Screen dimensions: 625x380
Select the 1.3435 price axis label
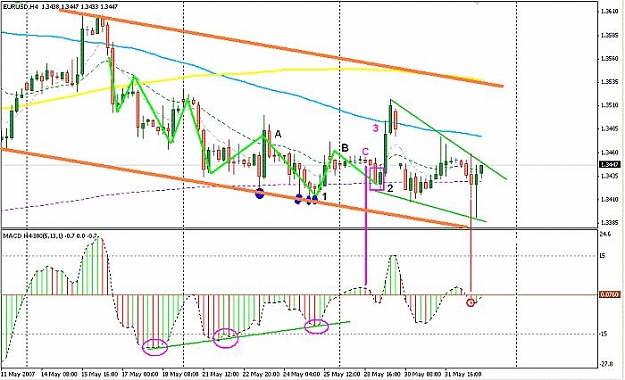pyautogui.click(x=610, y=176)
